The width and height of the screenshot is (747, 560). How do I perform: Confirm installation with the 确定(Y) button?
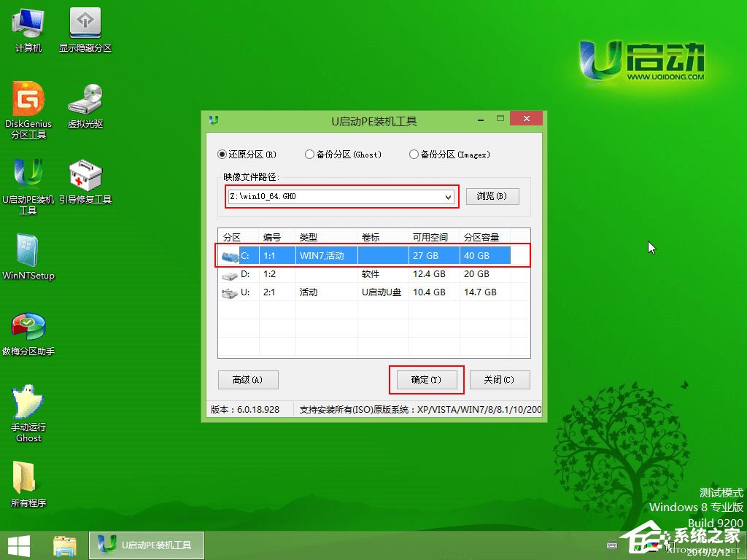click(x=427, y=380)
